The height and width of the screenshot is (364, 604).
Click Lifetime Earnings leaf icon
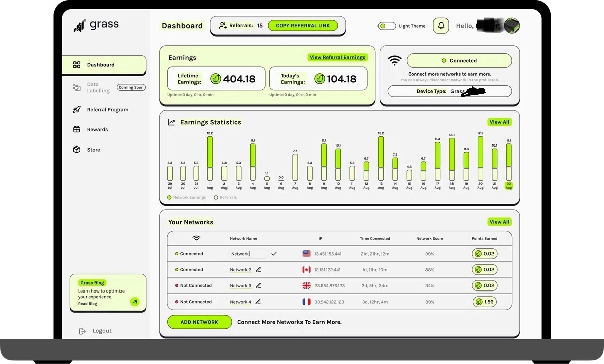click(216, 79)
